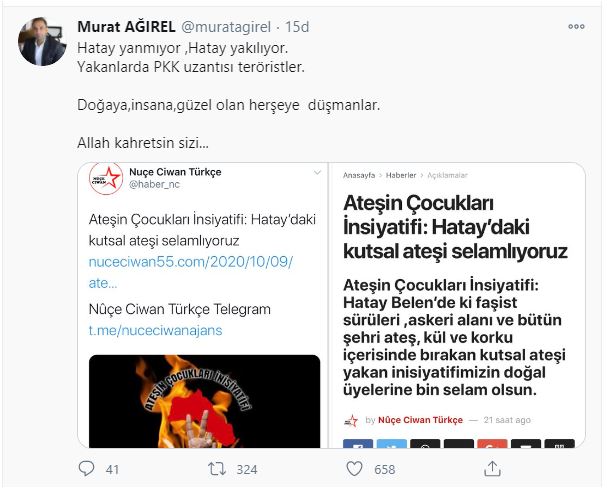
Task: Open the reply comment icon
Action: (86, 469)
